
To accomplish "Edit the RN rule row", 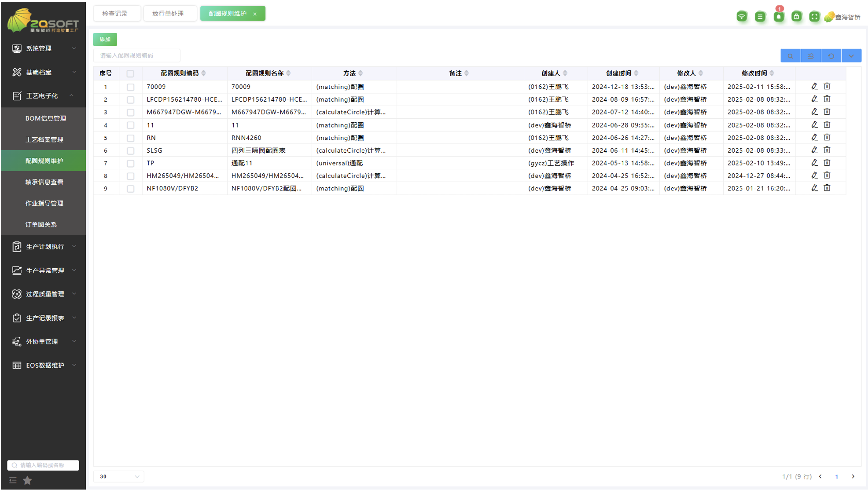I will (x=814, y=138).
